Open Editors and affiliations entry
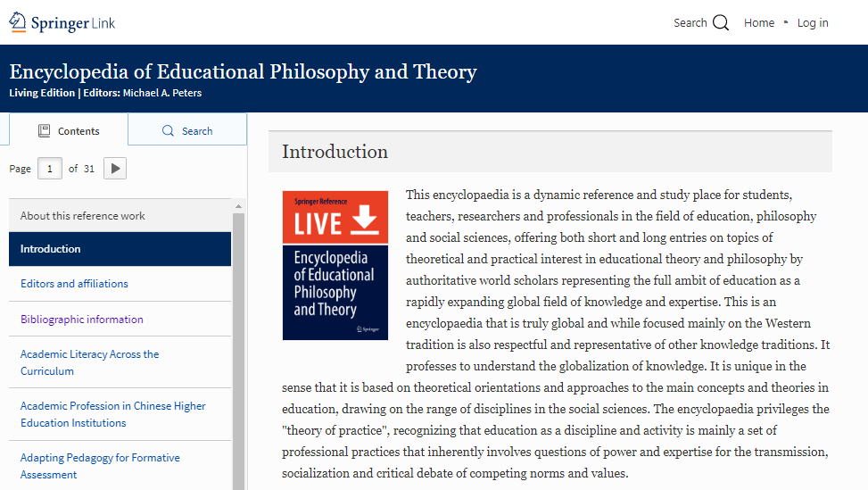 click(74, 284)
